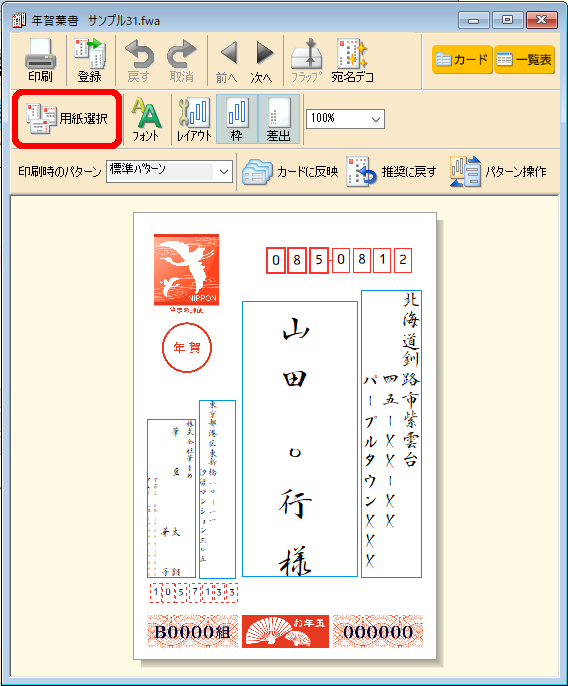The image size is (568, 686).
Task: Click the カードに反映 button
Action: (291, 172)
